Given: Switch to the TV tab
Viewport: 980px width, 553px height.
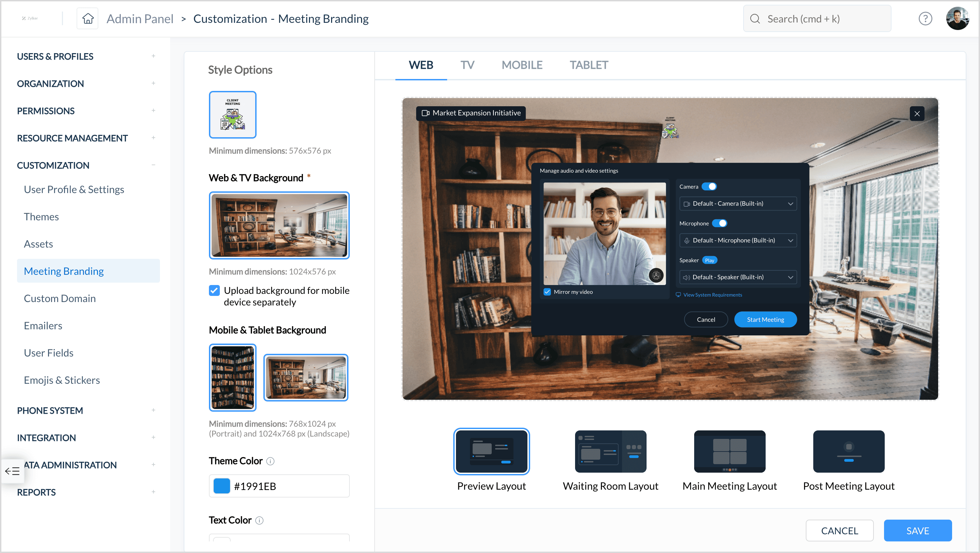Looking at the screenshot, I should coord(467,65).
